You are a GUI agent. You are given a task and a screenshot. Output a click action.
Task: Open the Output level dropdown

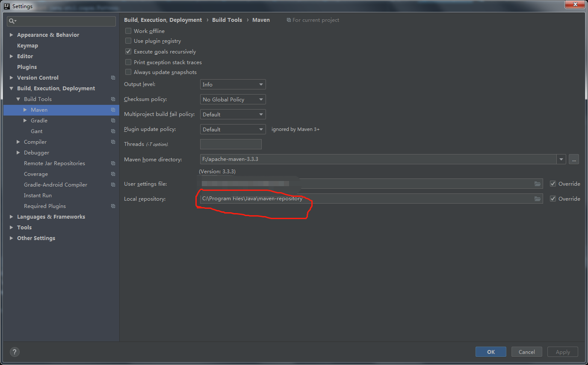coord(233,84)
